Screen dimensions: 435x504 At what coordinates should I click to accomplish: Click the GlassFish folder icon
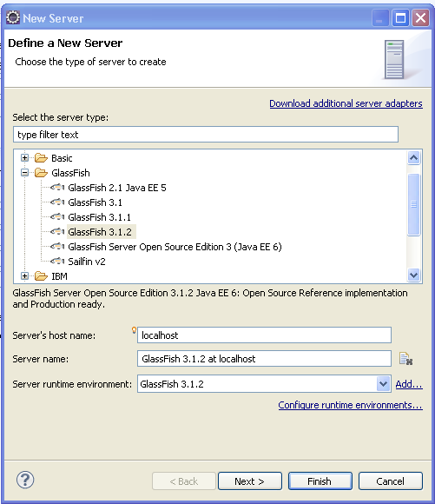(x=41, y=173)
